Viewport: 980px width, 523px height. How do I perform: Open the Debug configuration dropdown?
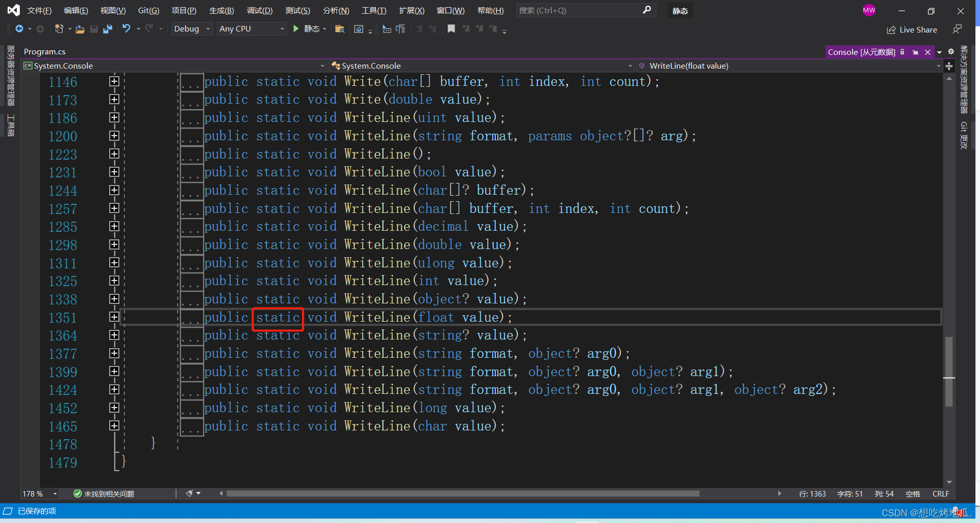point(192,29)
